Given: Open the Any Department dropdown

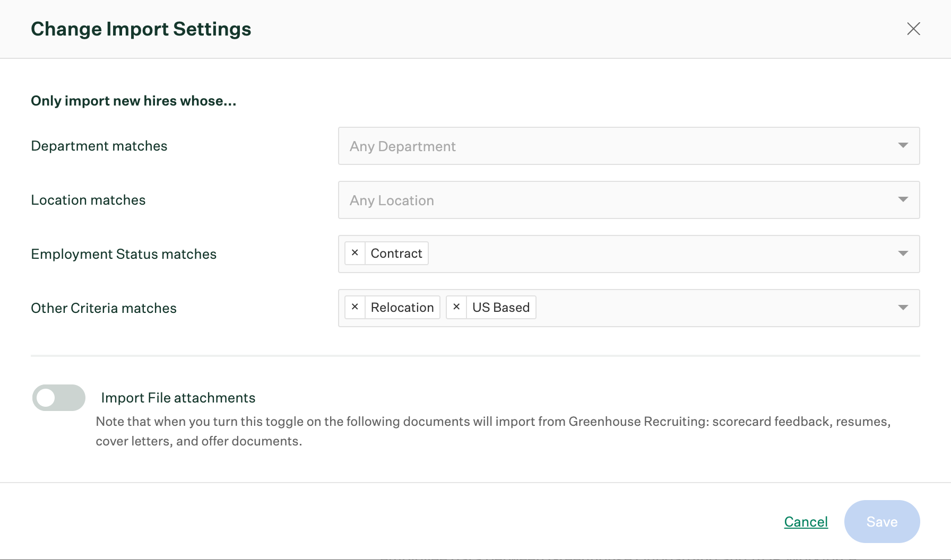Looking at the screenshot, I should [629, 146].
